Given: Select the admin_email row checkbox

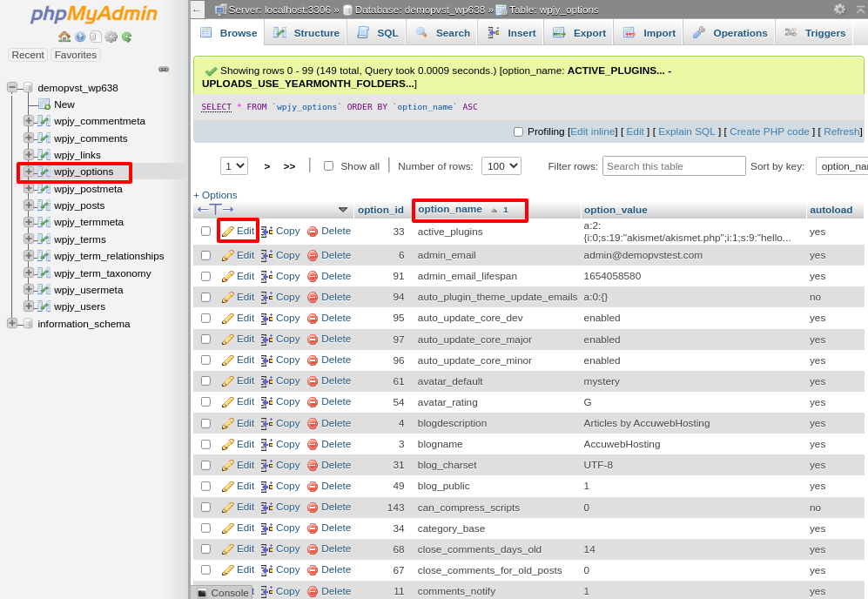Looking at the screenshot, I should (x=206, y=256).
